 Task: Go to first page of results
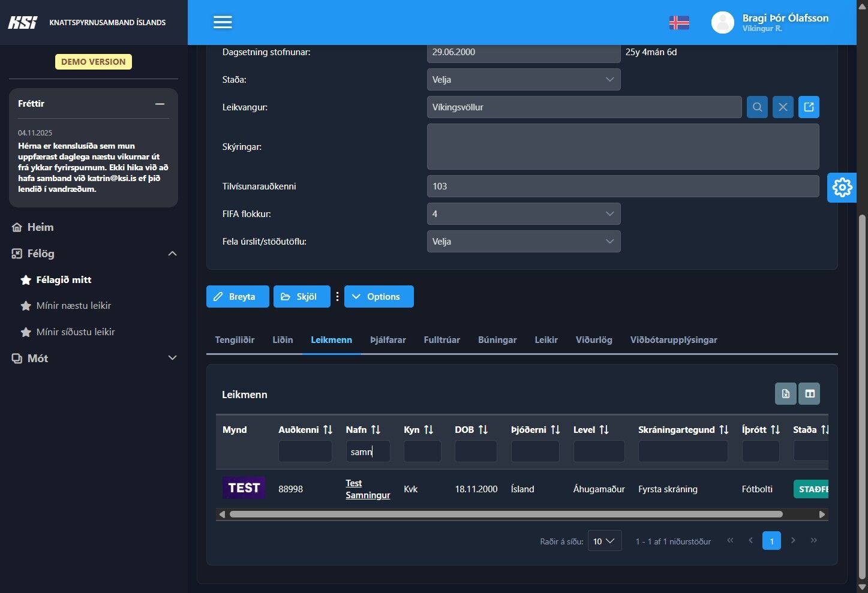coord(730,540)
